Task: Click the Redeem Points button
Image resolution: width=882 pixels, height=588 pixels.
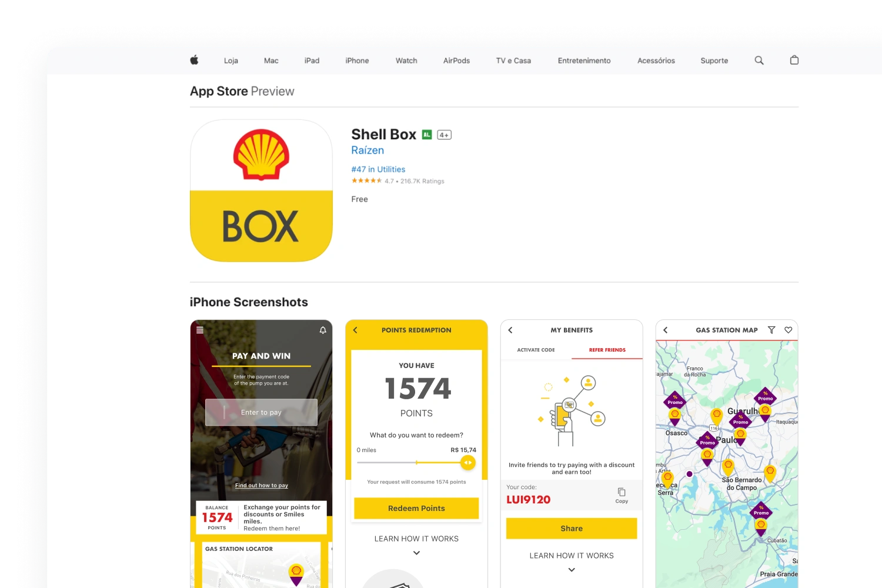Action: (416, 508)
